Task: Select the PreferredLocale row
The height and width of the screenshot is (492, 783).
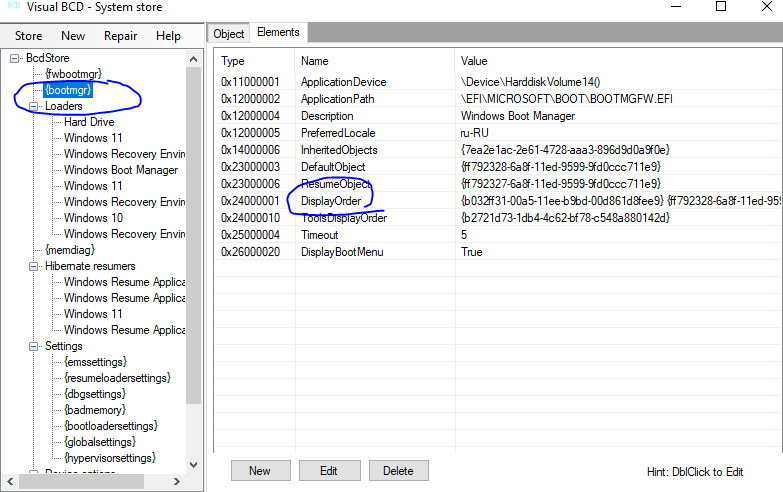Action: coord(498,133)
